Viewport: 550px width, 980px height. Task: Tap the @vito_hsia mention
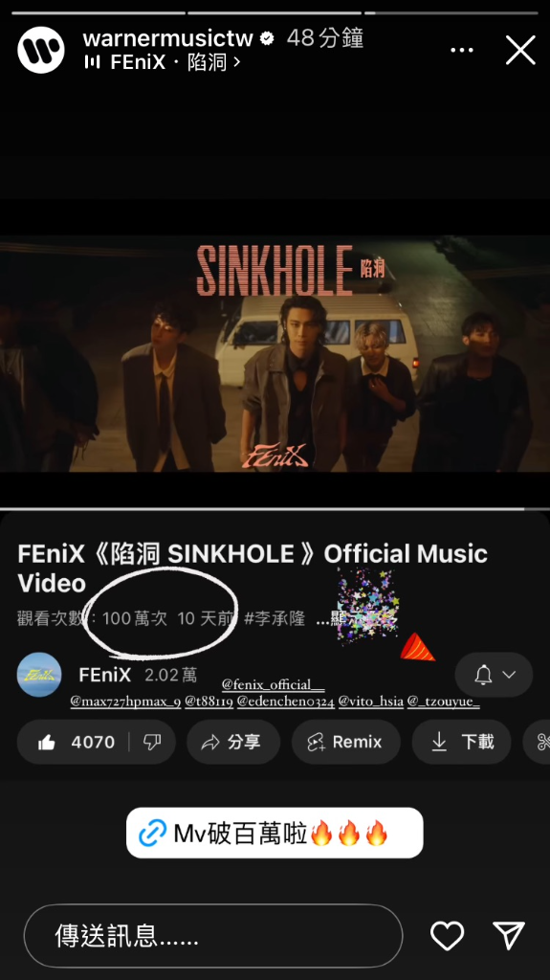coord(370,702)
